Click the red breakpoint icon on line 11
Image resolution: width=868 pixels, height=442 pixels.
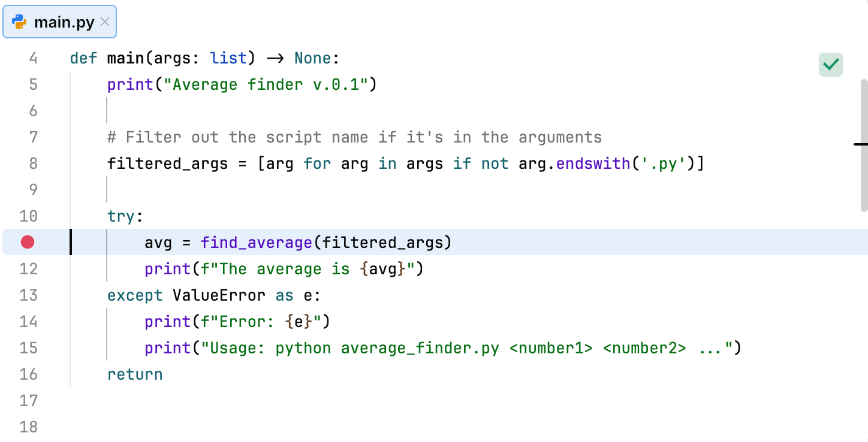coord(26,242)
